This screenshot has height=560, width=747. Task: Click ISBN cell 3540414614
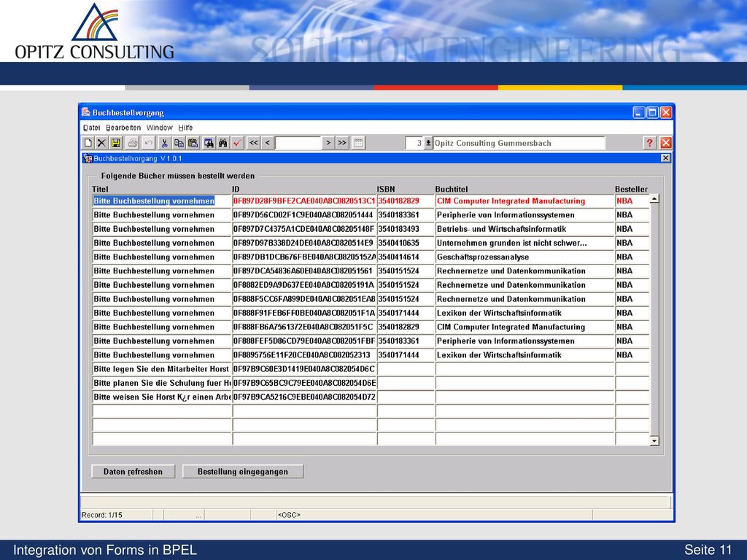406,257
